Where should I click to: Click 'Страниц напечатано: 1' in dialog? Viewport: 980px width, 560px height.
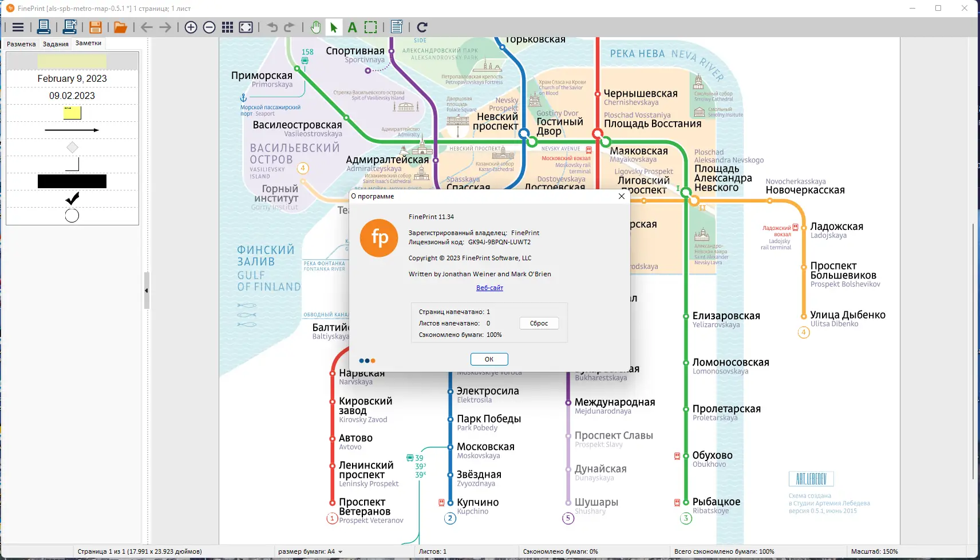click(455, 312)
